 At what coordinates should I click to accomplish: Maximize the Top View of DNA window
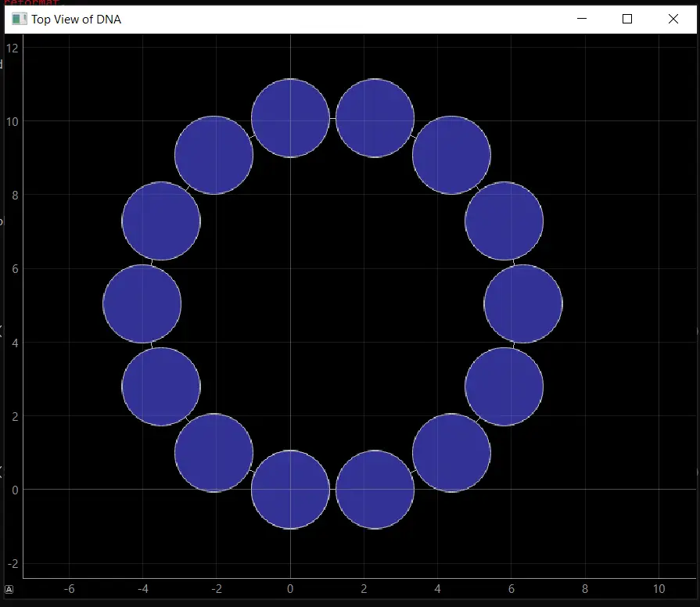(627, 19)
